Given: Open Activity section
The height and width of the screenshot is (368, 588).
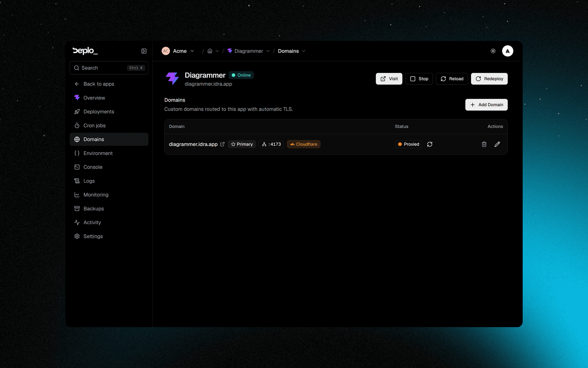Looking at the screenshot, I should click(109, 223).
